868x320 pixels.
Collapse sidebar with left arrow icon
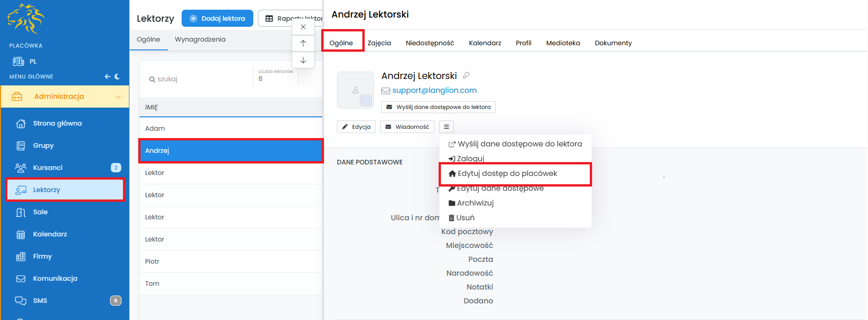[x=107, y=77]
